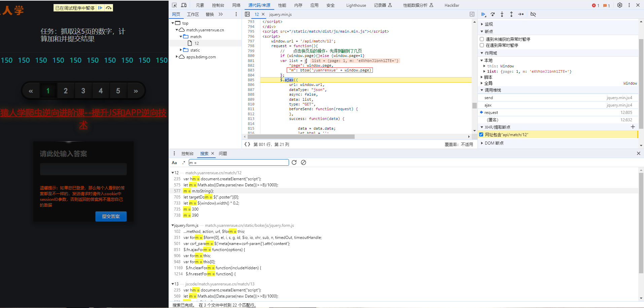
Task: Enable pause on uncaught exceptions
Action: click(482, 39)
